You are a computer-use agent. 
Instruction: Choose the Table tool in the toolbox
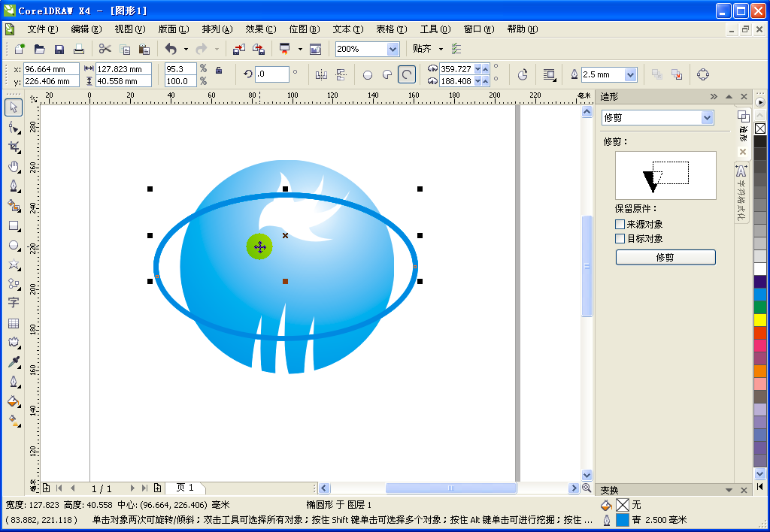(x=14, y=323)
